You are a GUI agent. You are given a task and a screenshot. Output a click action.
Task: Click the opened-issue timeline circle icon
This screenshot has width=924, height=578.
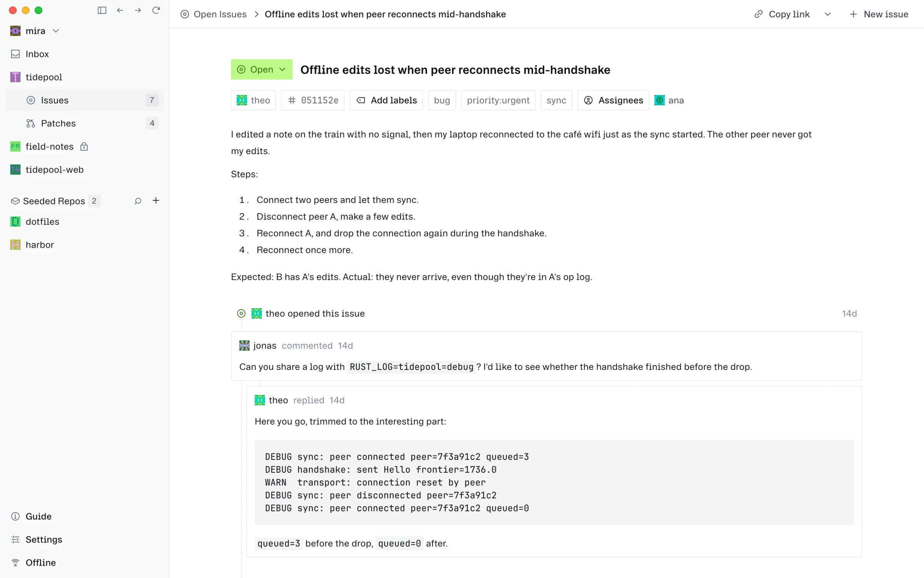coord(241,314)
